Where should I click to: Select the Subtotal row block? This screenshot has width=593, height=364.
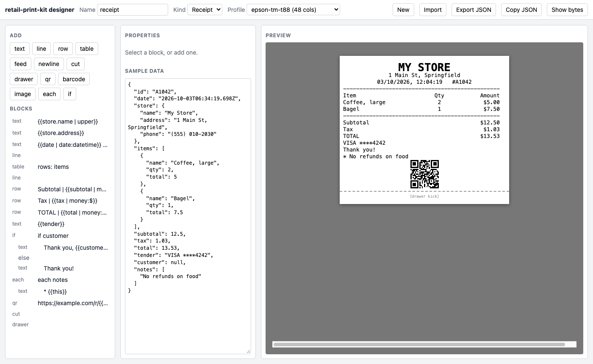tap(60, 189)
